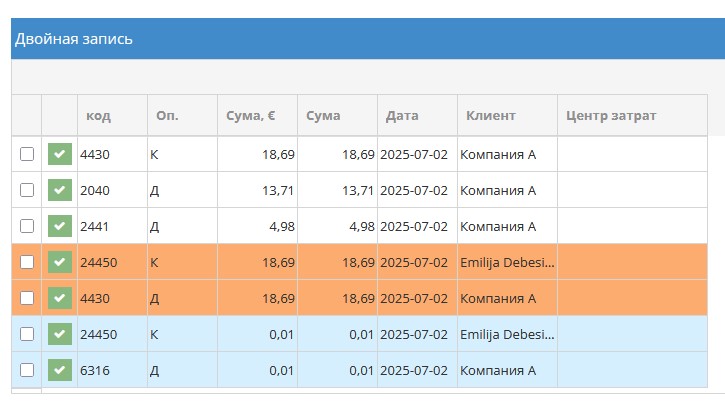Toggle checkbox in the orange 24450 row
Screen dimensions: 725x407
pos(27,262)
